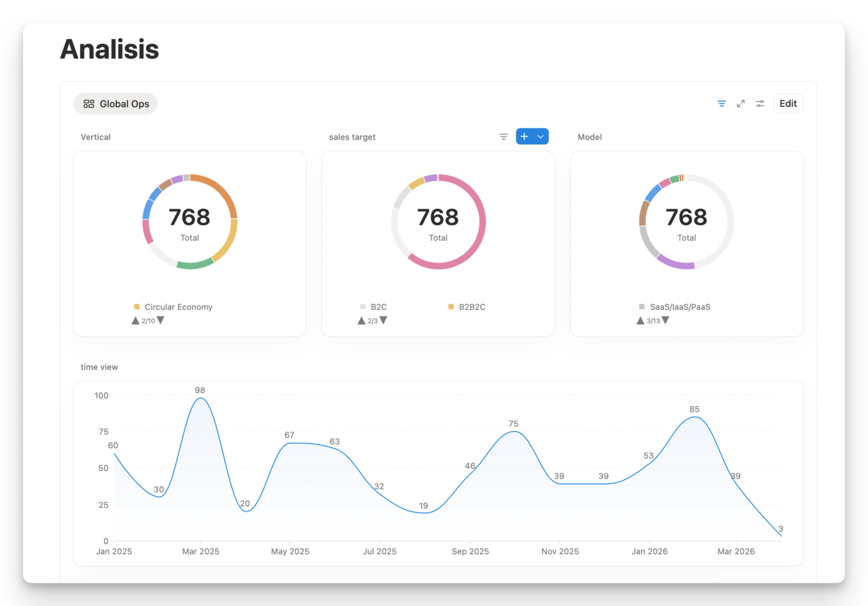
Task: Select the Circular Economy legend item
Action: coord(173,307)
